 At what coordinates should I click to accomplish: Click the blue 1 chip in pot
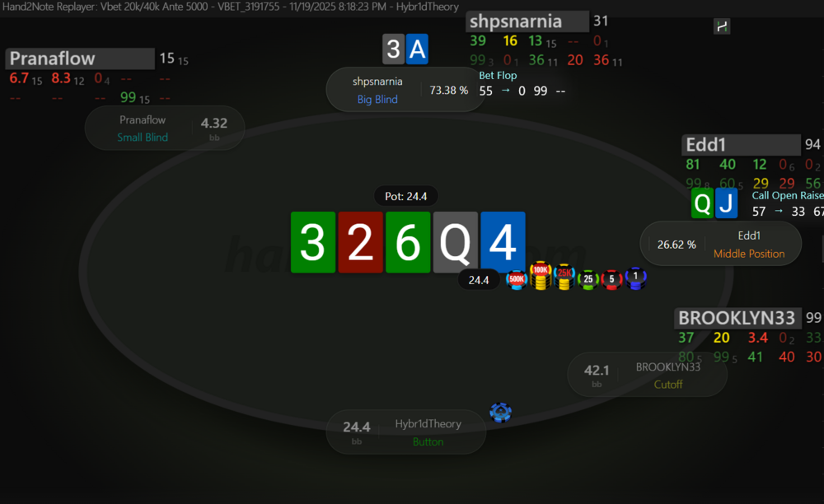click(x=635, y=278)
